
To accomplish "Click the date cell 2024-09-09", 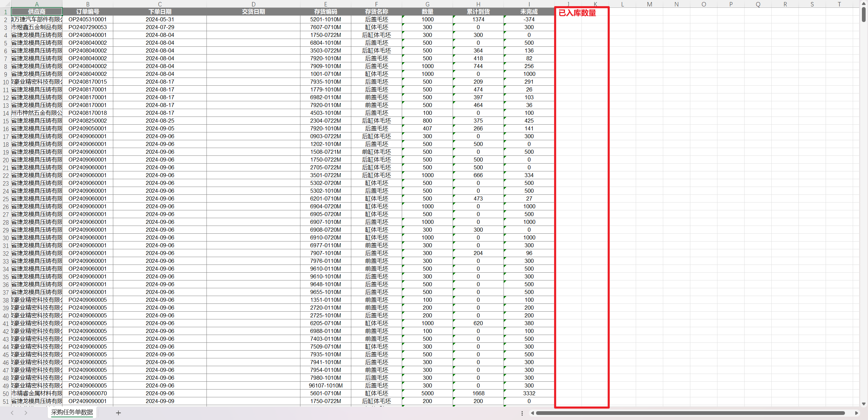I will (160, 401).
